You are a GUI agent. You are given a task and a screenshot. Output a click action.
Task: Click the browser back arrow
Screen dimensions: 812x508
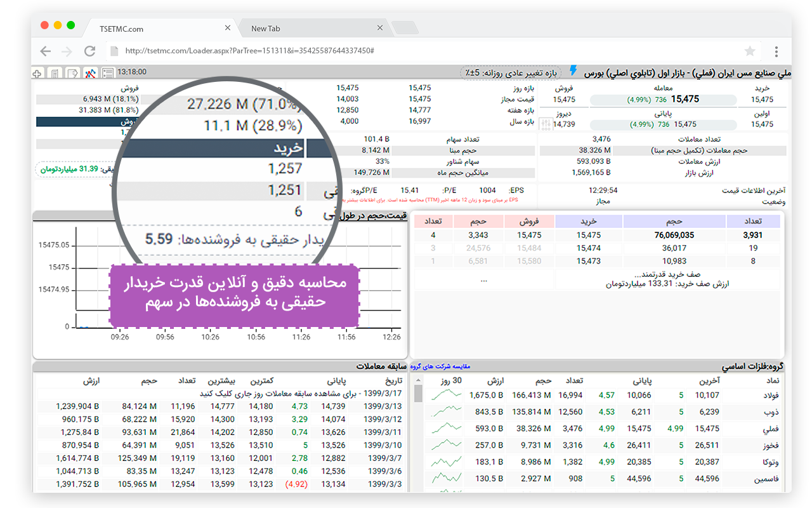click(45, 51)
